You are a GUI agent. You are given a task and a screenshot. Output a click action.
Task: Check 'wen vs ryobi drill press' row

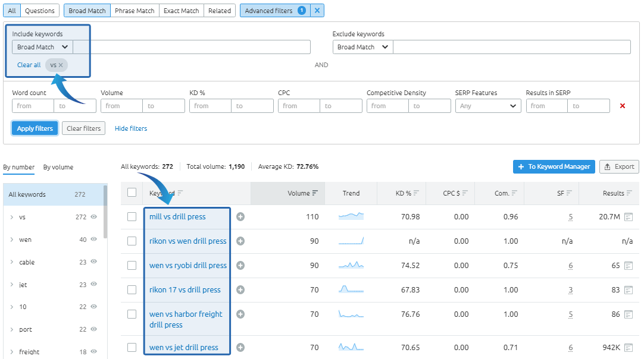tap(132, 266)
